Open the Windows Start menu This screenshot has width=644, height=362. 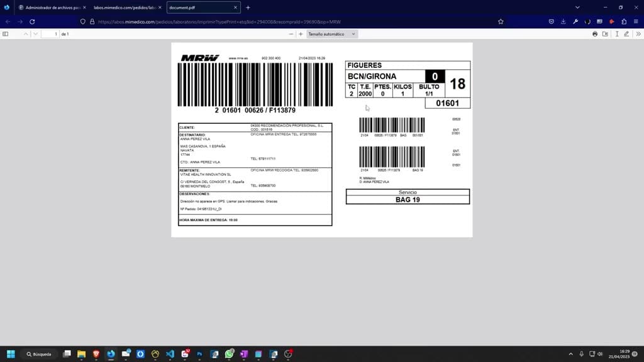tap(11, 354)
